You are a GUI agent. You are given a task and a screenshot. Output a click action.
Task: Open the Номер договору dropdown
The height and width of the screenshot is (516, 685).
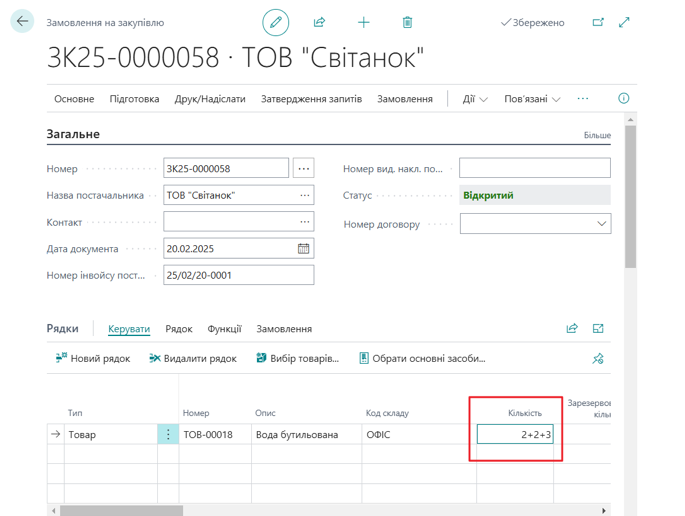(x=602, y=224)
